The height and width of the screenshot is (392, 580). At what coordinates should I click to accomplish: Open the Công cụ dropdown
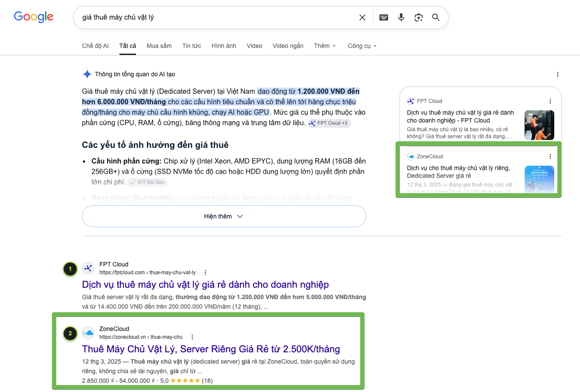coord(362,46)
